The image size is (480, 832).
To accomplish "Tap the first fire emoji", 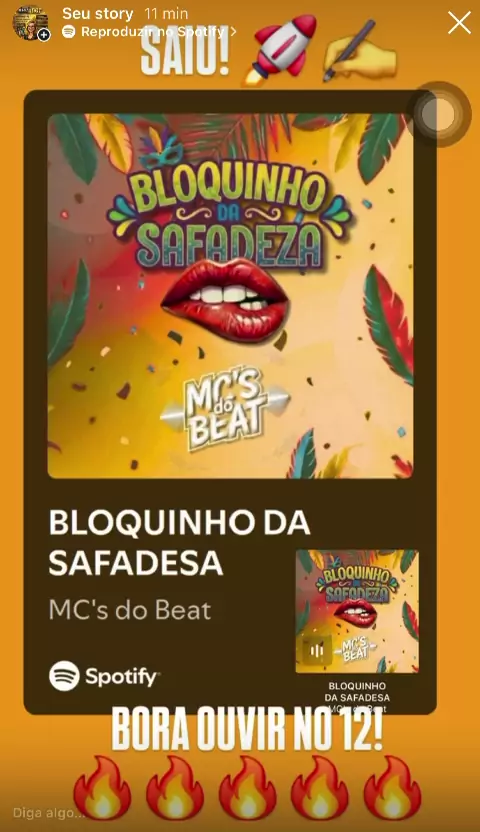I will click(103, 787).
